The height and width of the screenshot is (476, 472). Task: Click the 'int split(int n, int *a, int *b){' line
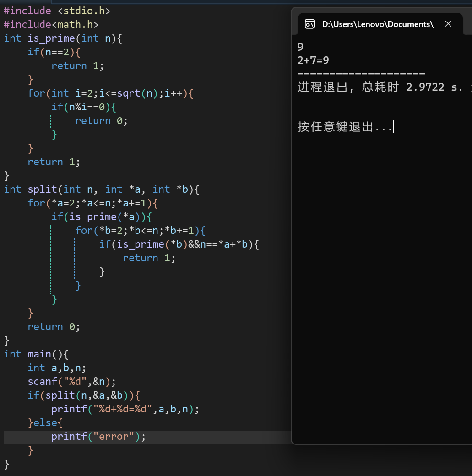[x=102, y=189]
